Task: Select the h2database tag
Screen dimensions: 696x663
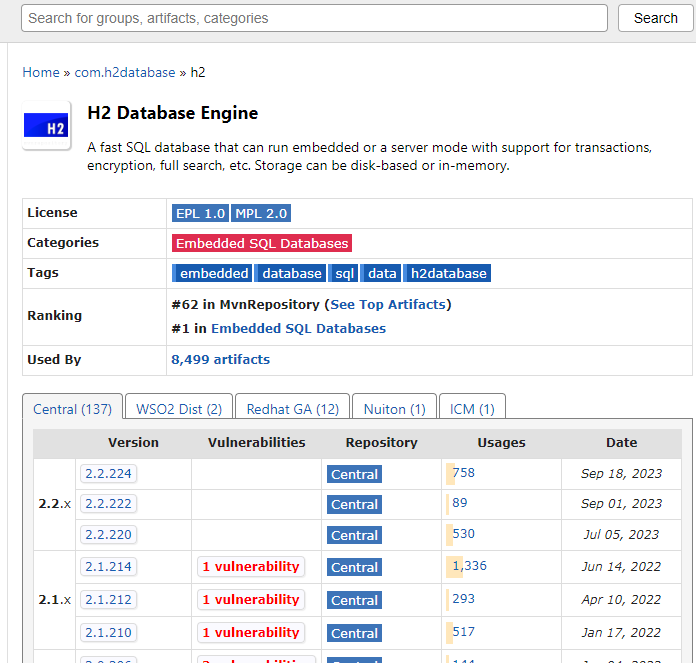Action: (x=447, y=273)
